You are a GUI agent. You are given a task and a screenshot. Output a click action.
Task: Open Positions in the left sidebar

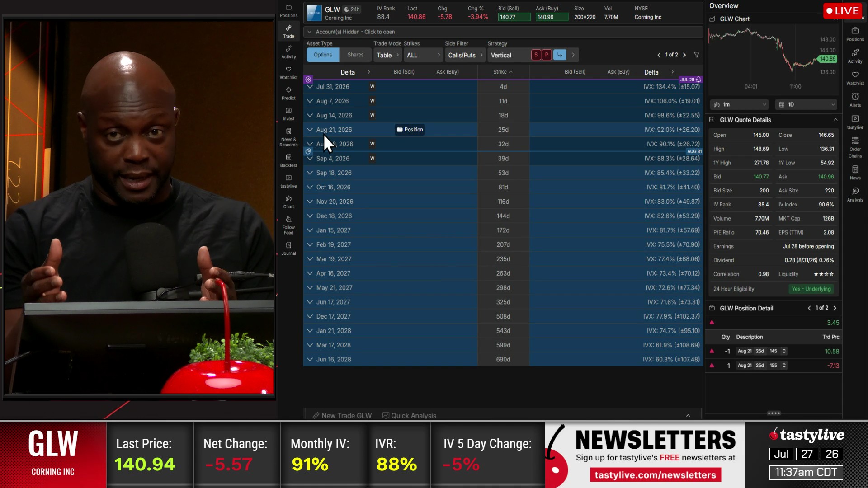coord(288,11)
